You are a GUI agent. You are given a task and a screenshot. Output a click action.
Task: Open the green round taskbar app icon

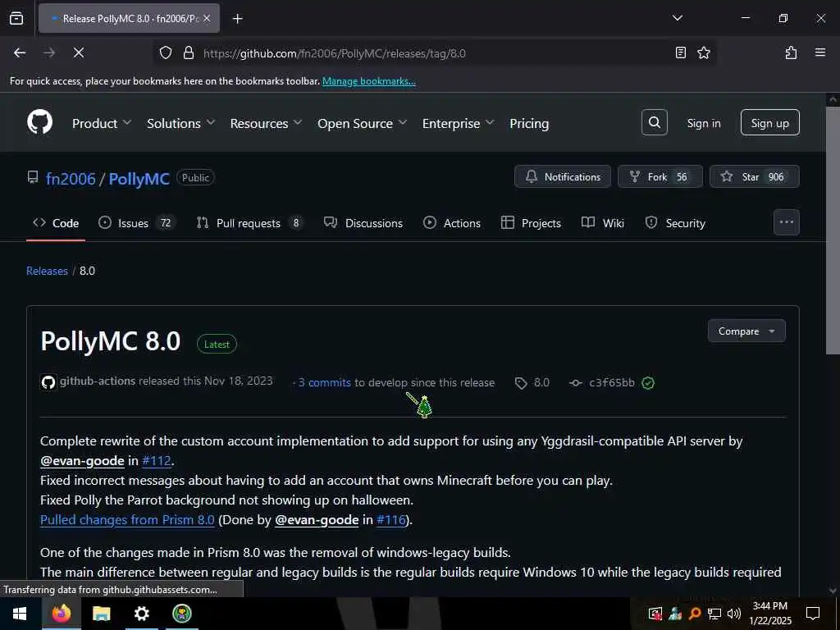(x=181, y=614)
